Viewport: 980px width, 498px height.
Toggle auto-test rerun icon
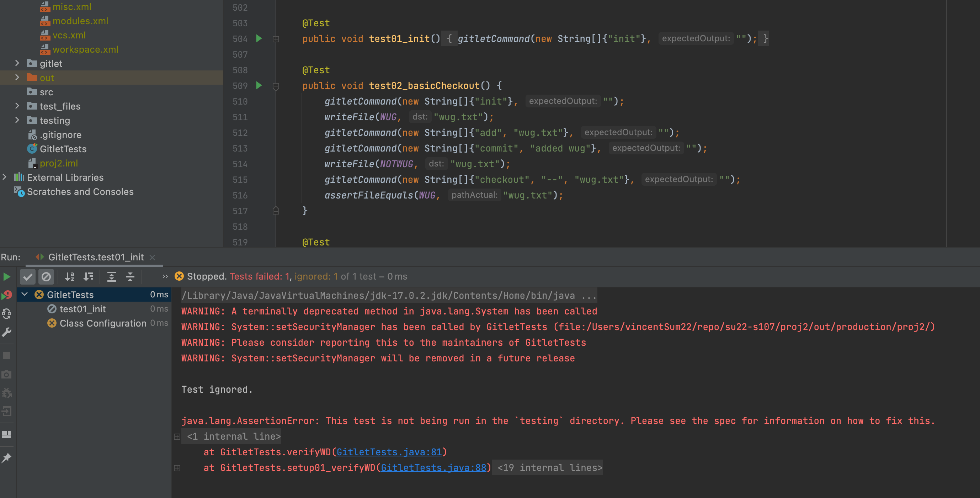pyautogui.click(x=6, y=314)
